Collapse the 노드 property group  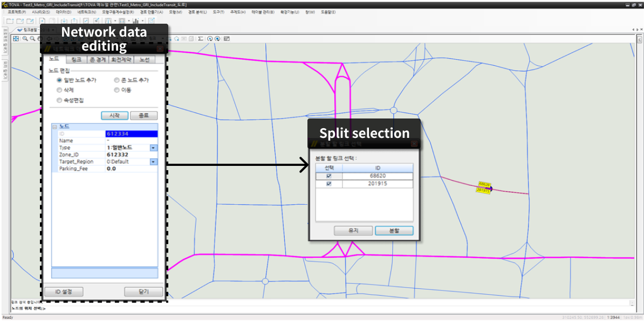pyautogui.click(x=54, y=127)
